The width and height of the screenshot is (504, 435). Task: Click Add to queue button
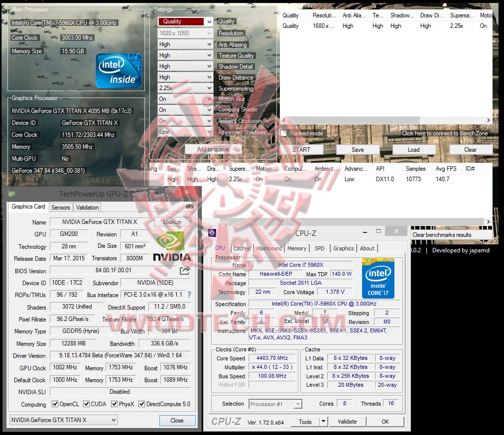pos(213,149)
